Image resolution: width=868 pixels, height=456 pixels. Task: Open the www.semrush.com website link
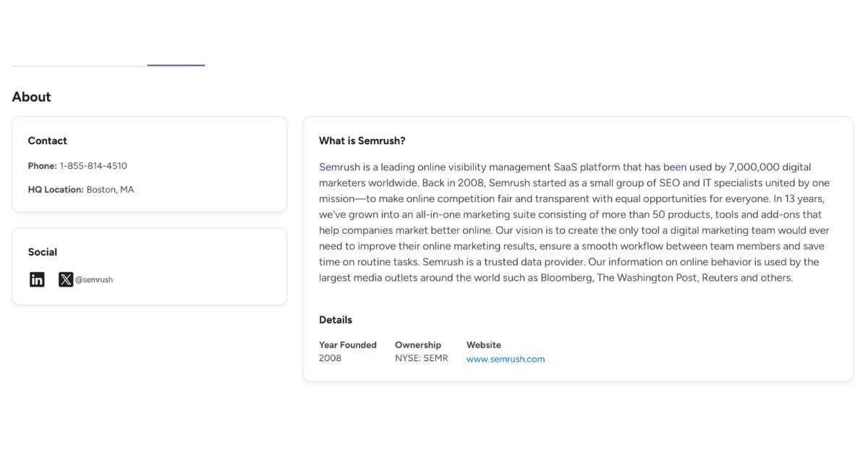pos(506,358)
